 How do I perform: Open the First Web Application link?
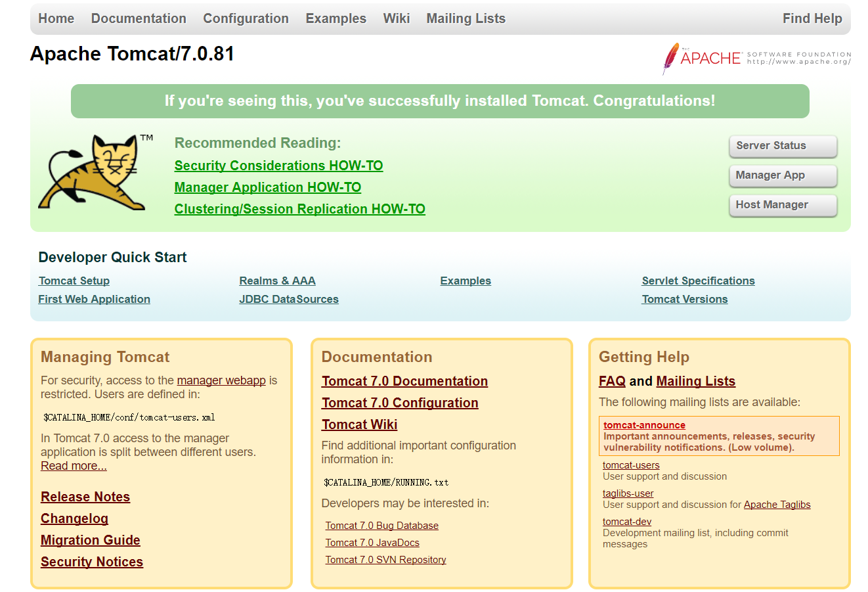click(95, 299)
